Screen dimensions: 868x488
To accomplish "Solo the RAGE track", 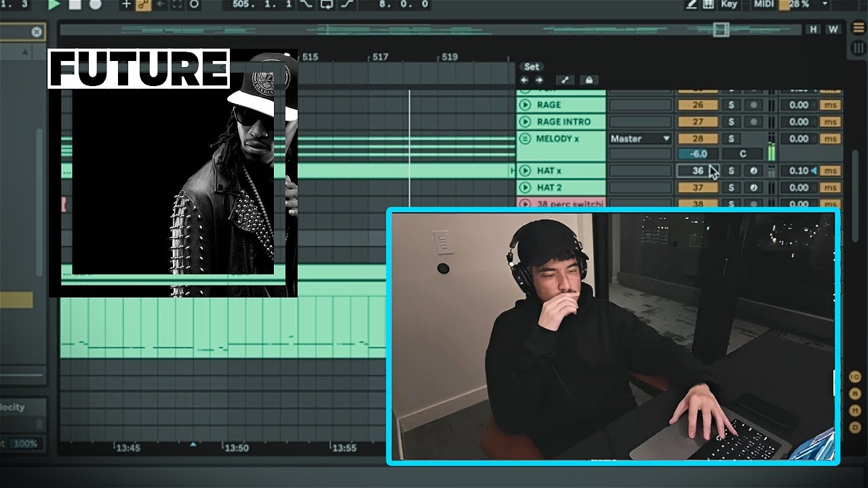I will 731,105.
